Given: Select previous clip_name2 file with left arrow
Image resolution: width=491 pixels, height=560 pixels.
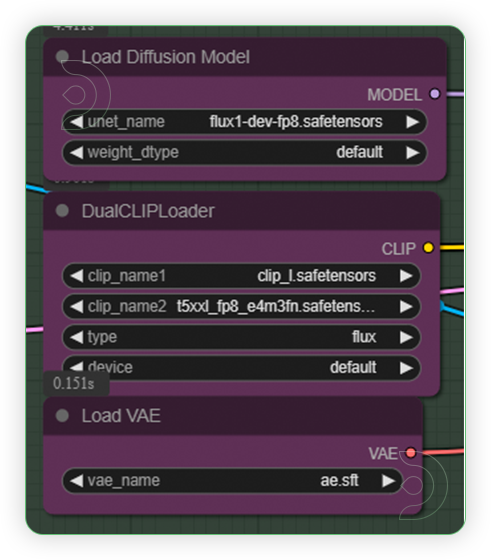Looking at the screenshot, I should pos(76,307).
